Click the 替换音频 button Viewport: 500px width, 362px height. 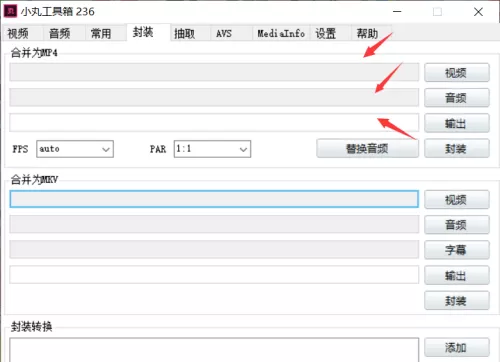tap(367, 148)
